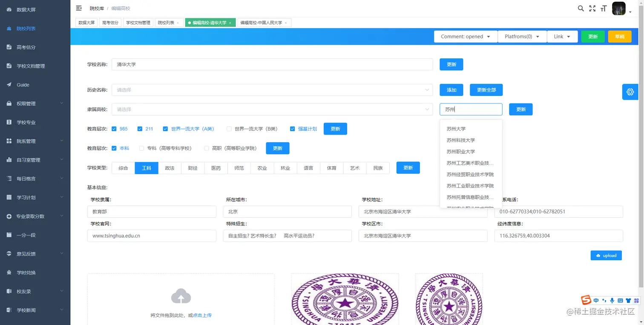Click the 学校官网 field with www.tsinghua.edu.cn
644x325 pixels.
pyautogui.click(x=152, y=236)
